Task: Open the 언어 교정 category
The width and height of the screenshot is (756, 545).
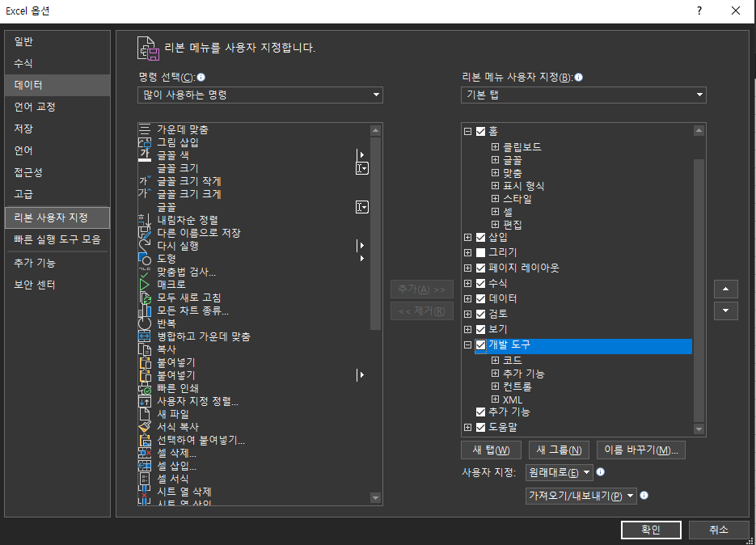Action: tap(57, 107)
